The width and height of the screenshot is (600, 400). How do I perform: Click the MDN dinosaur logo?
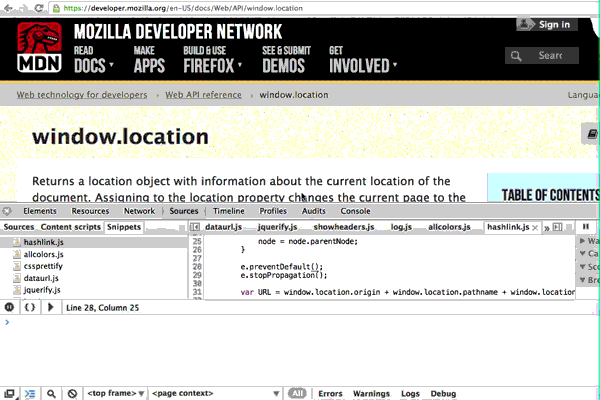click(x=39, y=47)
